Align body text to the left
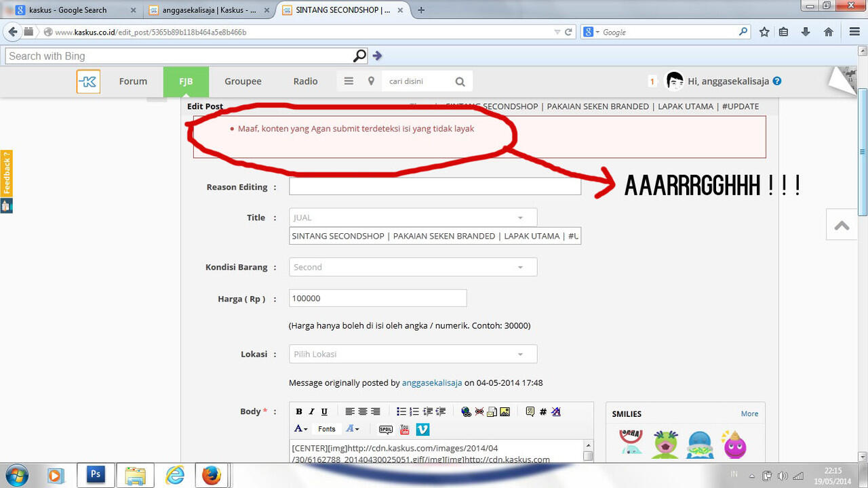This screenshot has width=868, height=488. tap(350, 411)
